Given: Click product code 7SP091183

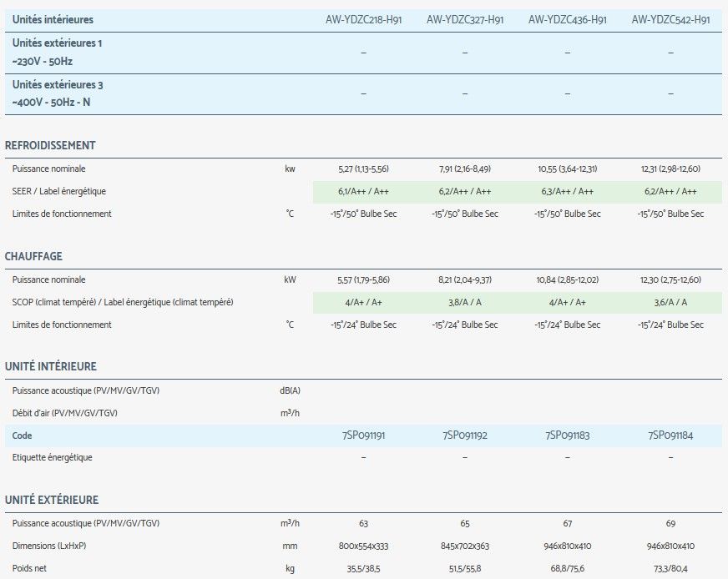Looking at the screenshot, I should point(567,436).
